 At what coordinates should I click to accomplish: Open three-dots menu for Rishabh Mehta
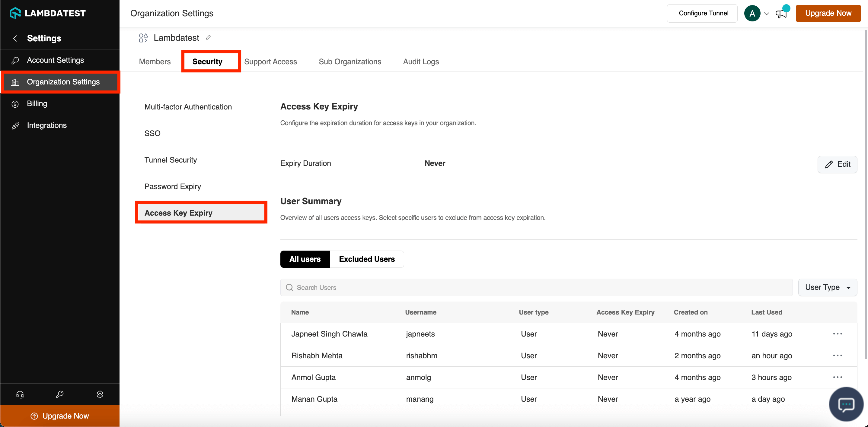[837, 355]
